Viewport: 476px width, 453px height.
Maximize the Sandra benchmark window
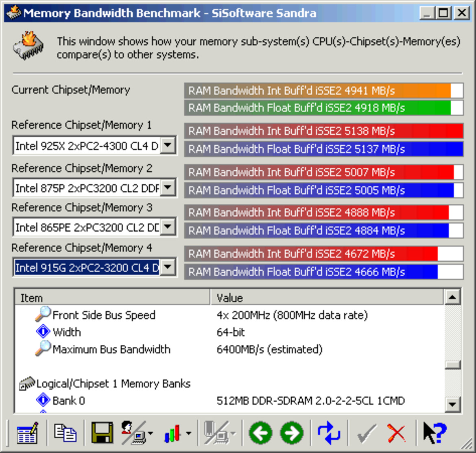443,13
